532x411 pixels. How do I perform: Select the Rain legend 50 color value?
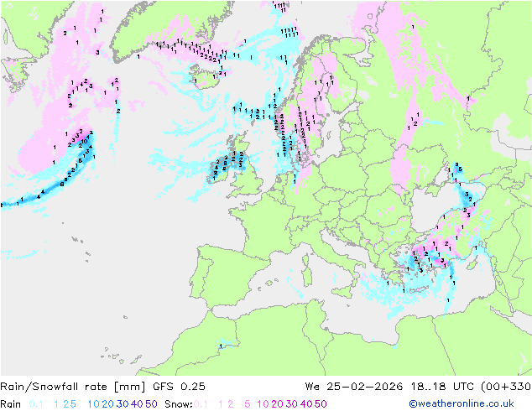coord(151,404)
